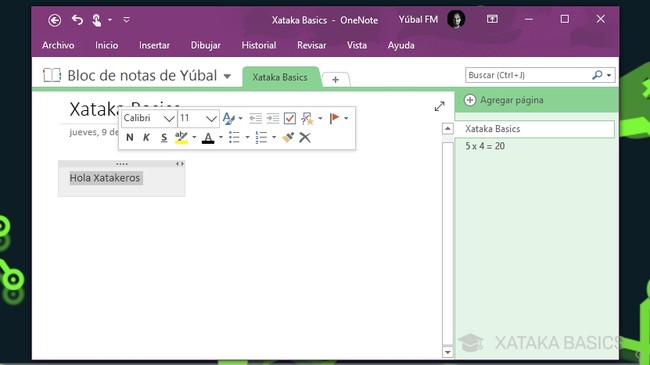The width and height of the screenshot is (650, 365).
Task: Click the notebook icon beside Bloc de notas
Action: coord(52,75)
